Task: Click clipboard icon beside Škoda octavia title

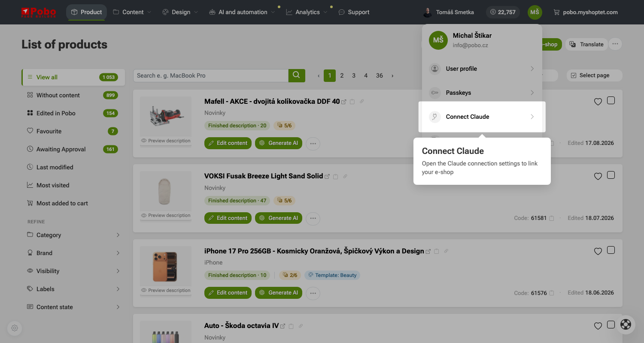Action: (291, 326)
